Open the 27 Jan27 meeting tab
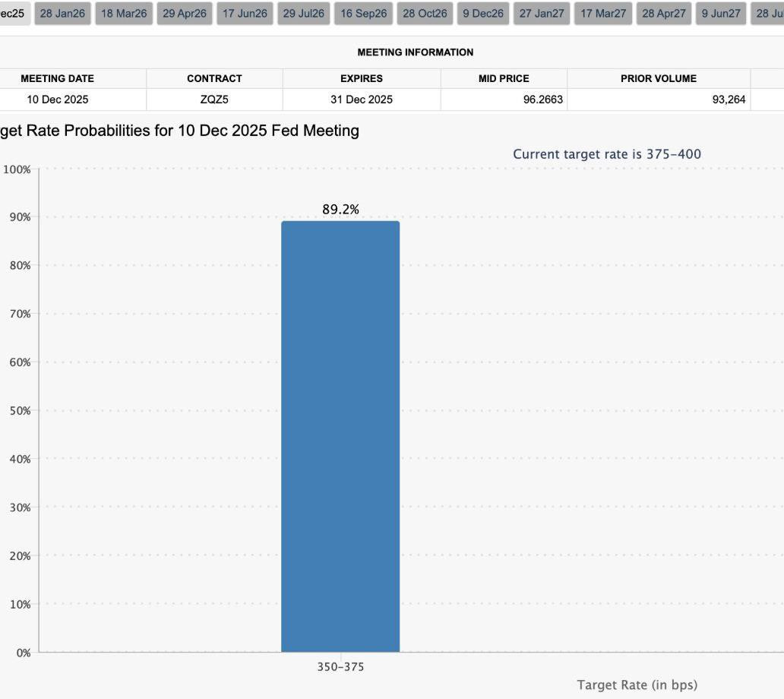The image size is (784, 699). [542, 14]
